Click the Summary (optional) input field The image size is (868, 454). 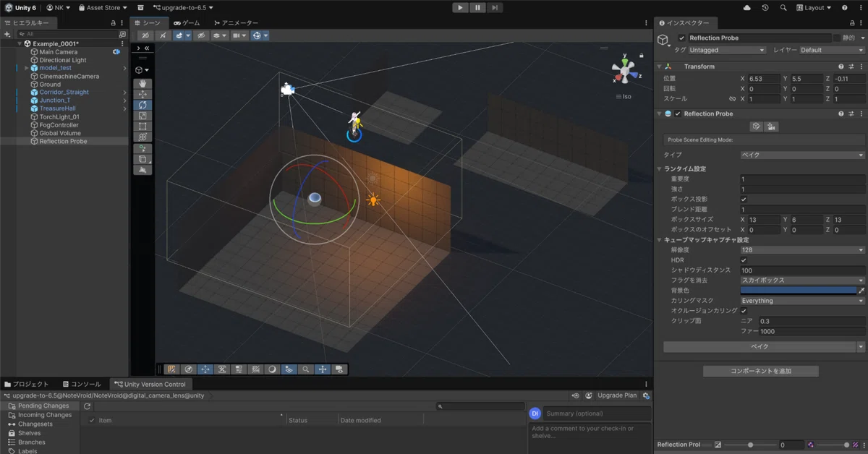coord(597,414)
